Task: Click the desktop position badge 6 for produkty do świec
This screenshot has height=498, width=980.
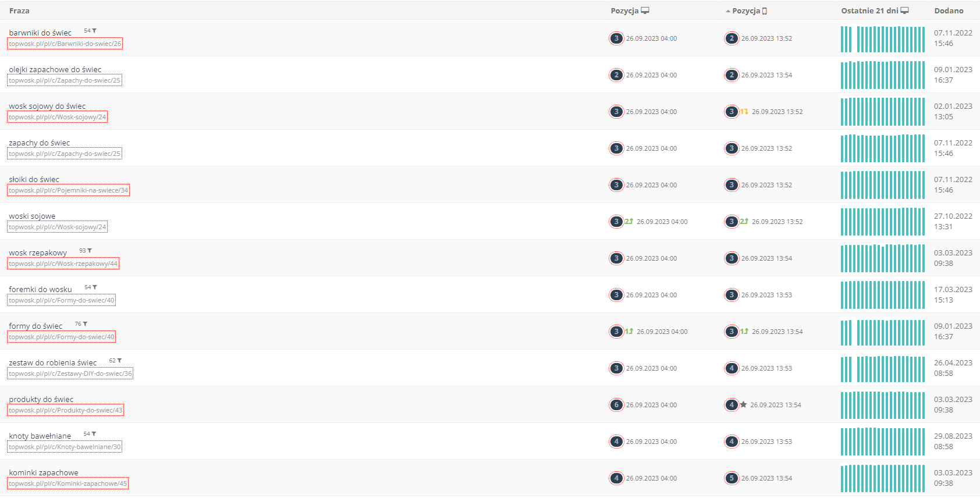Action: (616, 405)
